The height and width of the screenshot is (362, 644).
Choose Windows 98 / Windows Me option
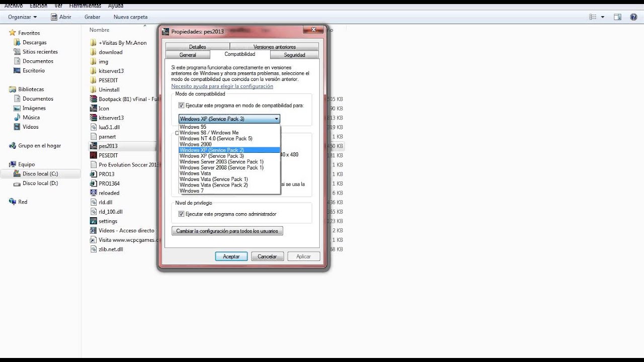point(209,133)
